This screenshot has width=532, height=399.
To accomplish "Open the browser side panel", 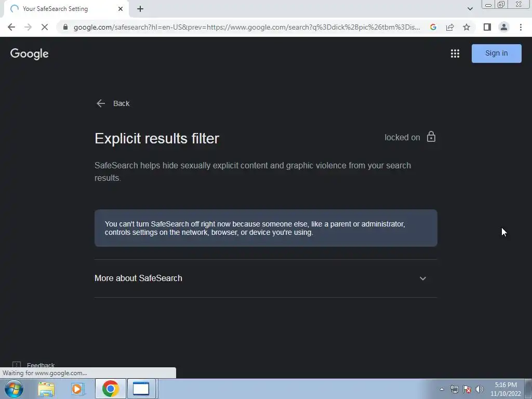I will (x=487, y=27).
